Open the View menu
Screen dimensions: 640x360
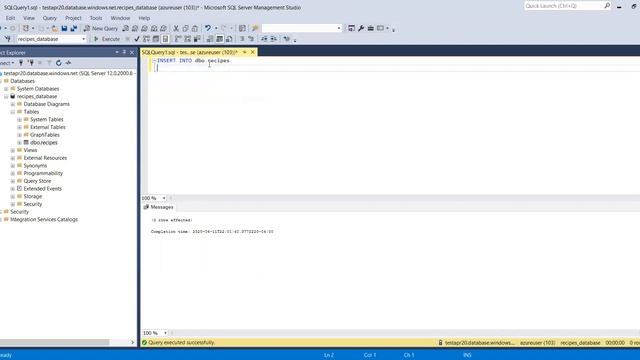pos(29,18)
